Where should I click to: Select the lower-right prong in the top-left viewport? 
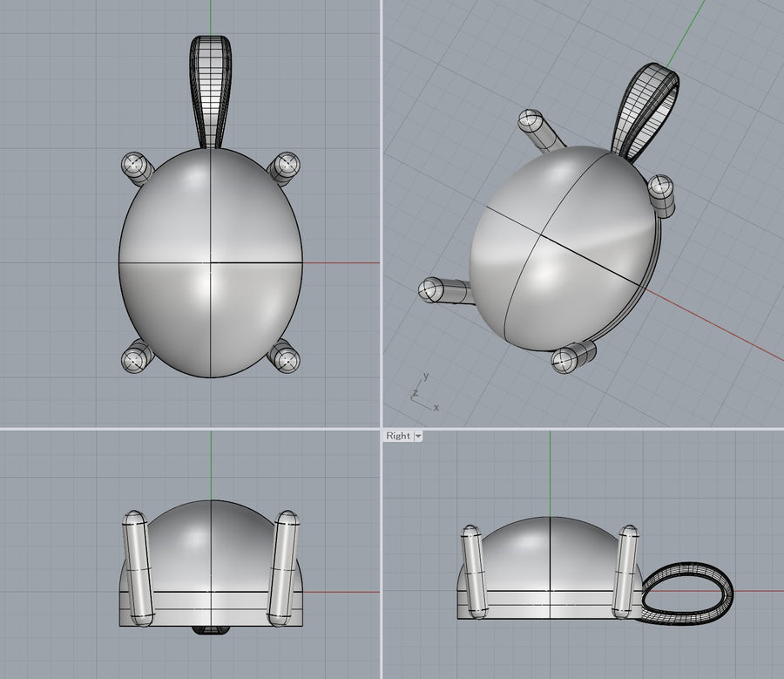coord(284,356)
